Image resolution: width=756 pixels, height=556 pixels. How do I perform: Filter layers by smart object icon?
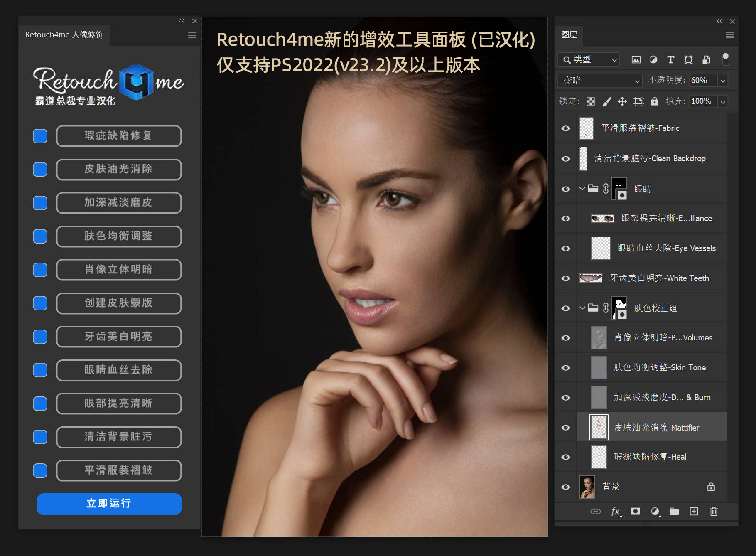point(706,60)
